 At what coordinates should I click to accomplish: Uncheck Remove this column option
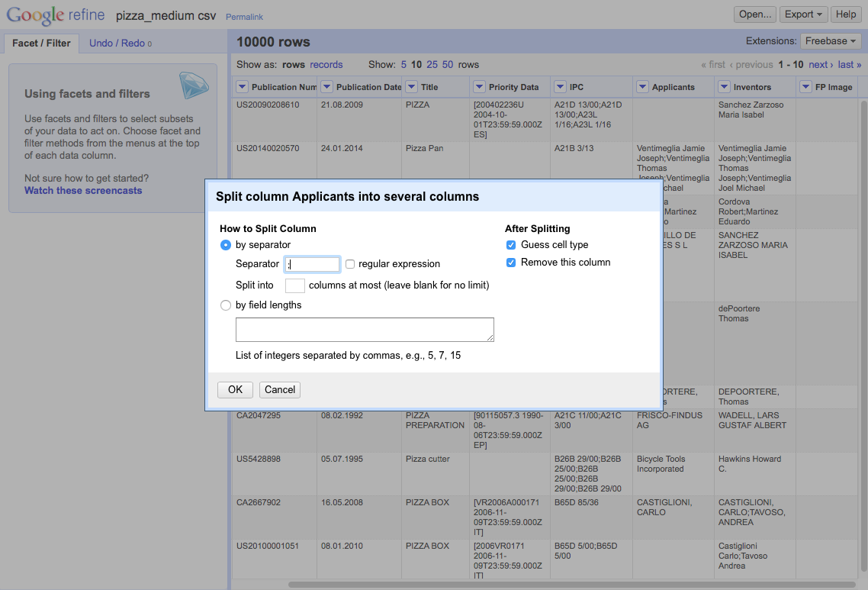coord(511,263)
